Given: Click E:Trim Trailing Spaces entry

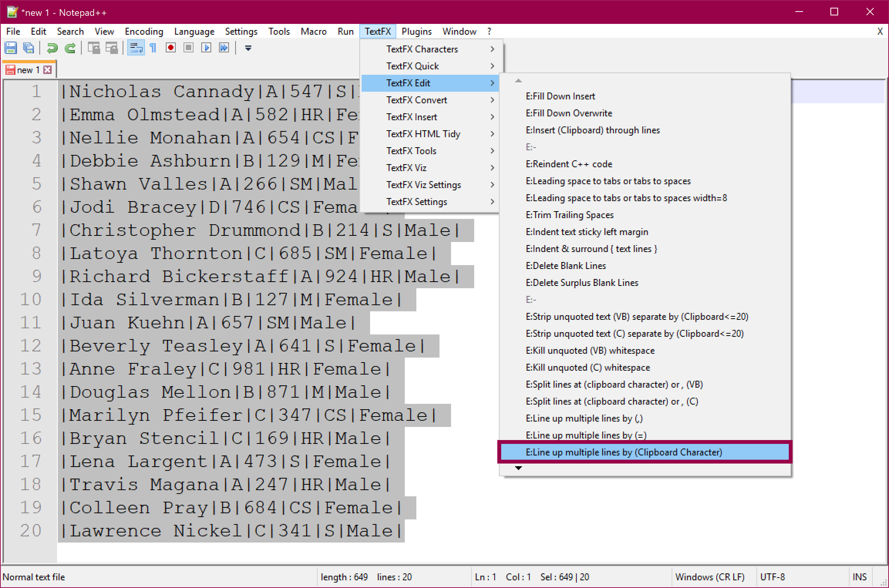Looking at the screenshot, I should 569,215.
